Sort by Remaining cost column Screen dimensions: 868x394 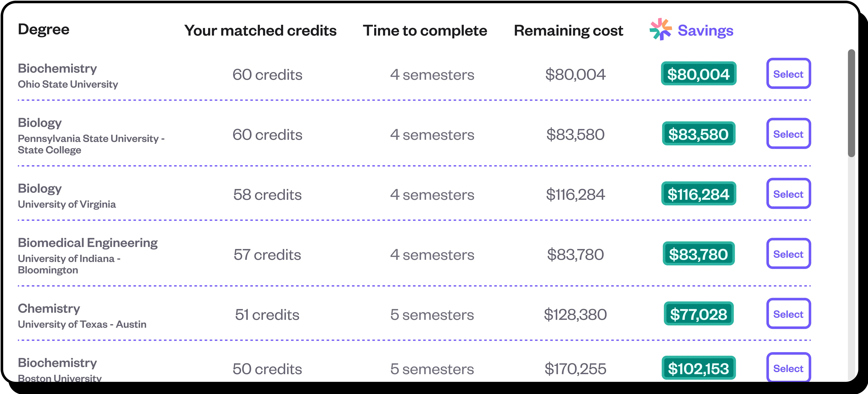point(568,30)
